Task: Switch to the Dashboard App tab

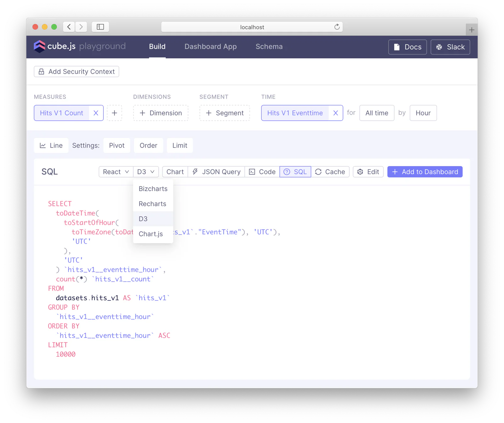Action: [210, 47]
